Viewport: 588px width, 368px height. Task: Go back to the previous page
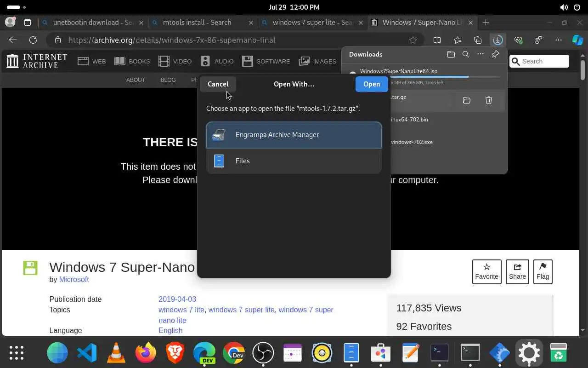pyautogui.click(x=13, y=40)
